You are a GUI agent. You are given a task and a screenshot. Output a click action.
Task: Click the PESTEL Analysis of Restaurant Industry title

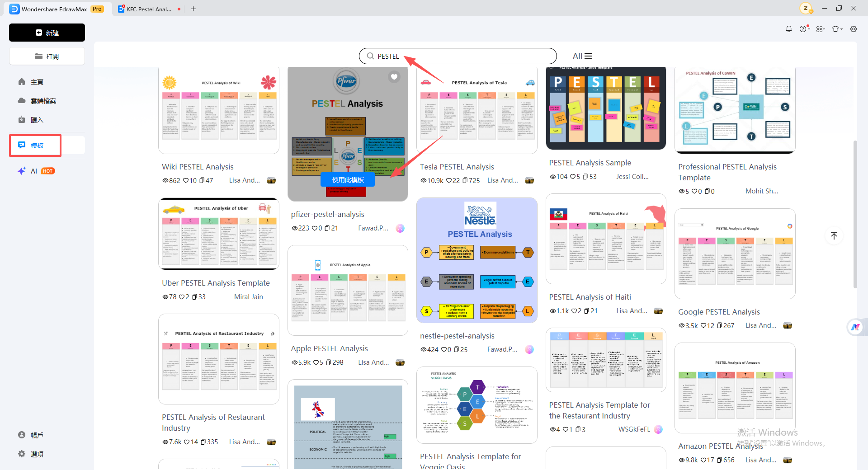213,423
